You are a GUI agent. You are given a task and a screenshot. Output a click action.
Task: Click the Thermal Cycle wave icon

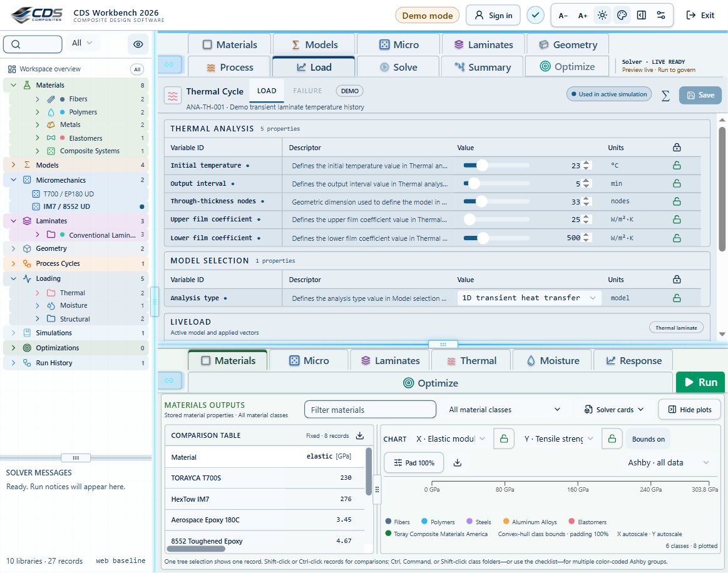pos(173,96)
